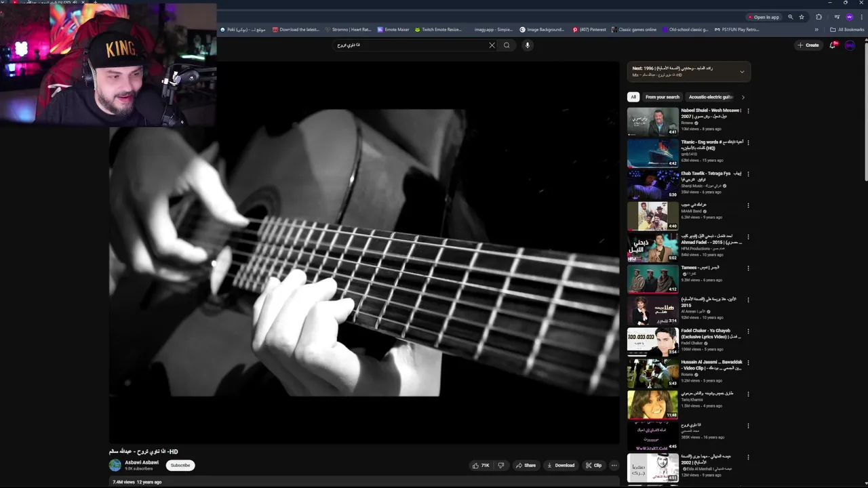Open options for Tariq Khamis video
868x488 pixels.
[748, 394]
